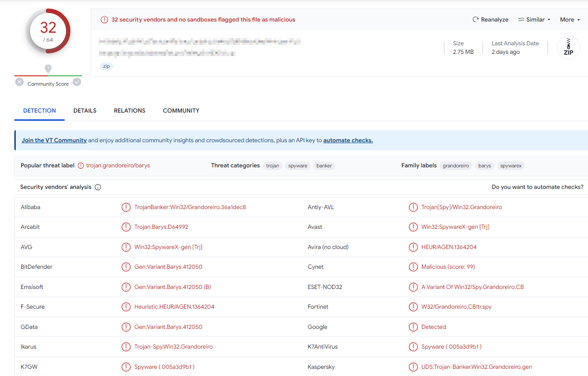The height and width of the screenshot is (376, 588).
Task: Open the Similar dropdown
Action: pyautogui.click(x=533, y=19)
